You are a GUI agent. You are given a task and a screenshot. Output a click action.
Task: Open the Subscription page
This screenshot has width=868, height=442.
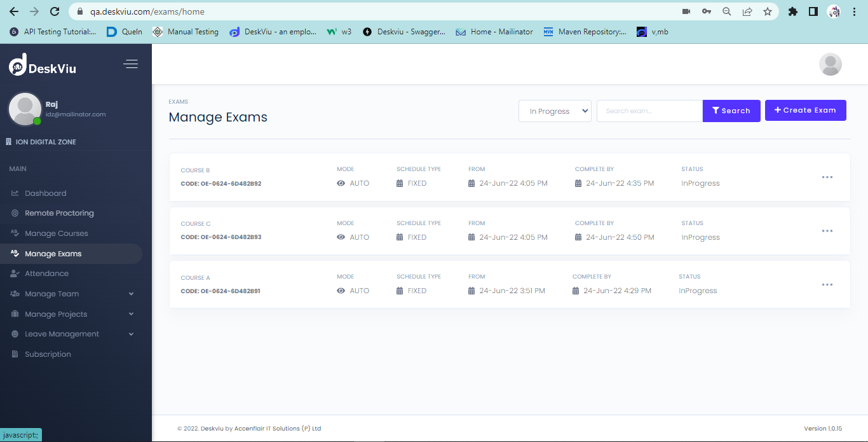pyautogui.click(x=48, y=354)
